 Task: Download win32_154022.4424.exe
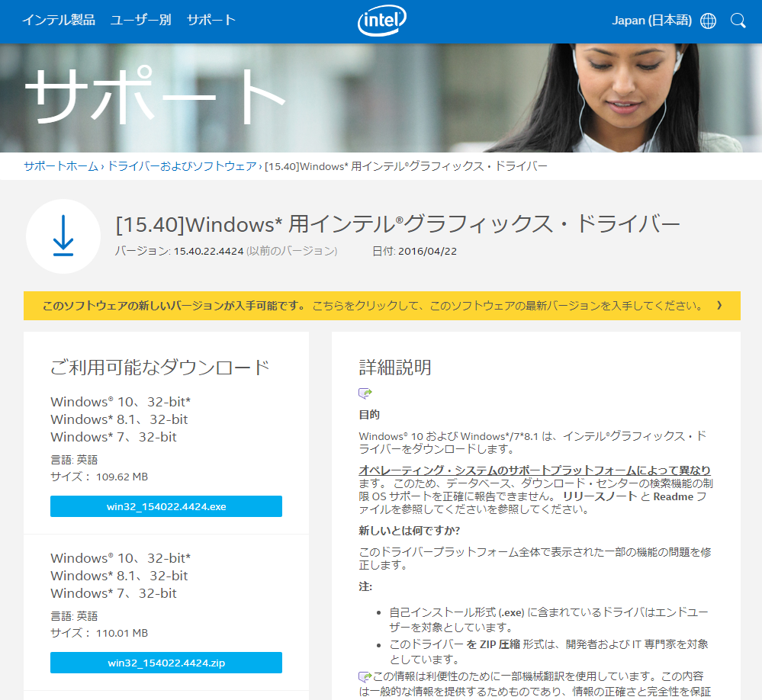tap(166, 506)
